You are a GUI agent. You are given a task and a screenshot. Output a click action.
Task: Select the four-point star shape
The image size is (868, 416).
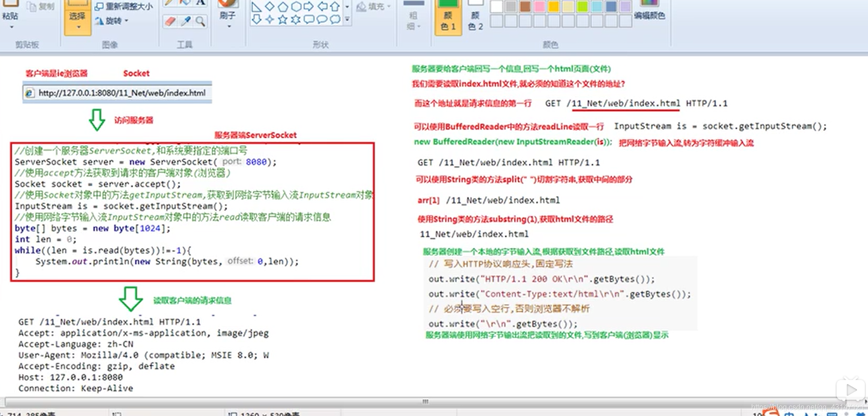point(270,19)
